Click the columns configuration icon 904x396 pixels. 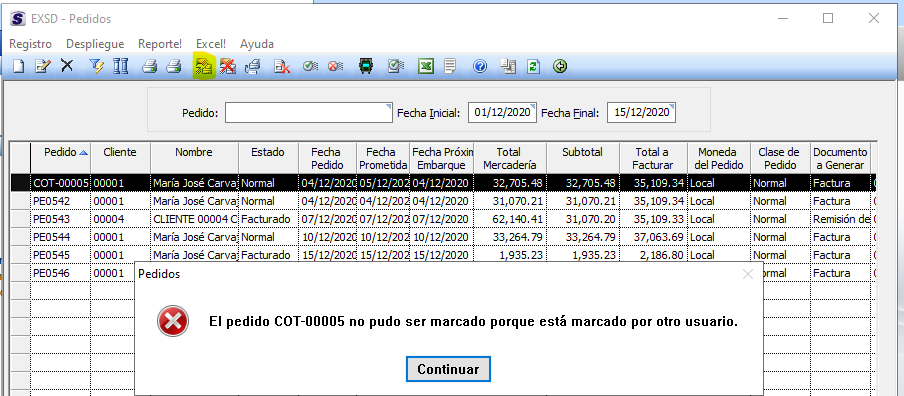(120, 67)
